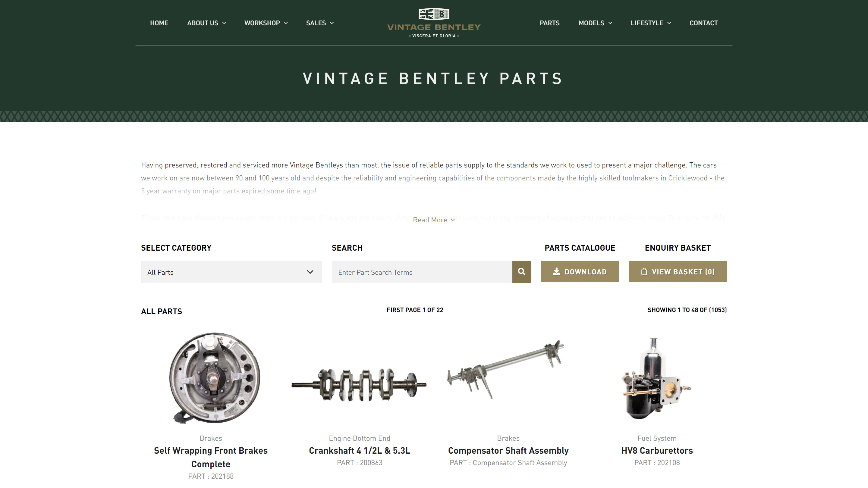Expand the Models navigation menu
The width and height of the screenshot is (868, 488).
(596, 23)
